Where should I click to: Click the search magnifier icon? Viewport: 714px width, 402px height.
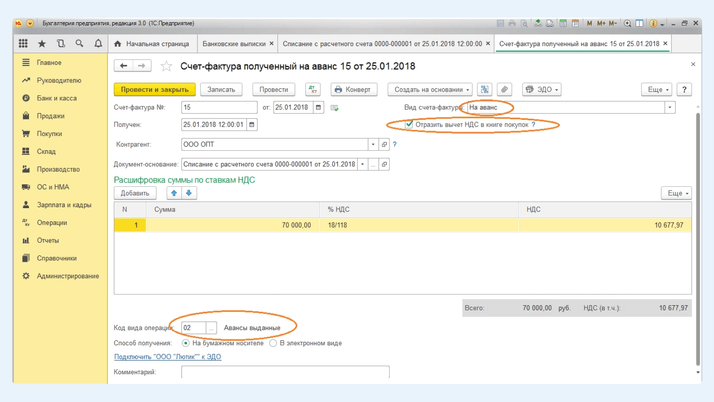[79, 44]
